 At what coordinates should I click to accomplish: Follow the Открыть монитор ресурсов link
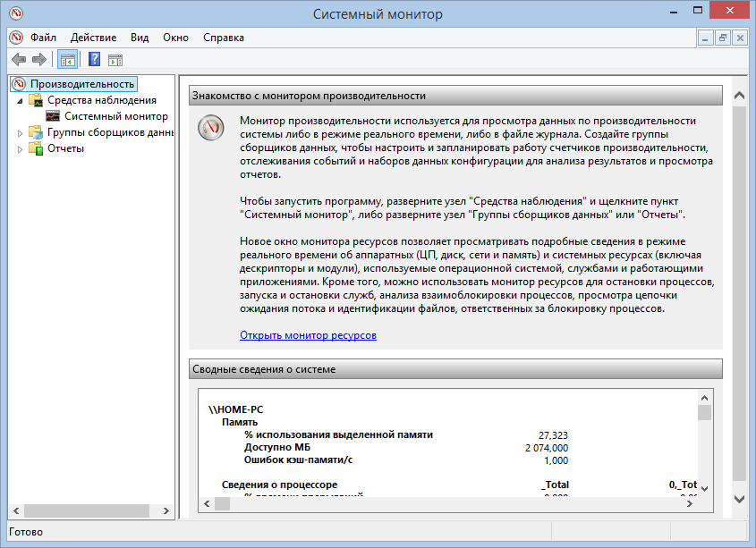pyautogui.click(x=308, y=335)
